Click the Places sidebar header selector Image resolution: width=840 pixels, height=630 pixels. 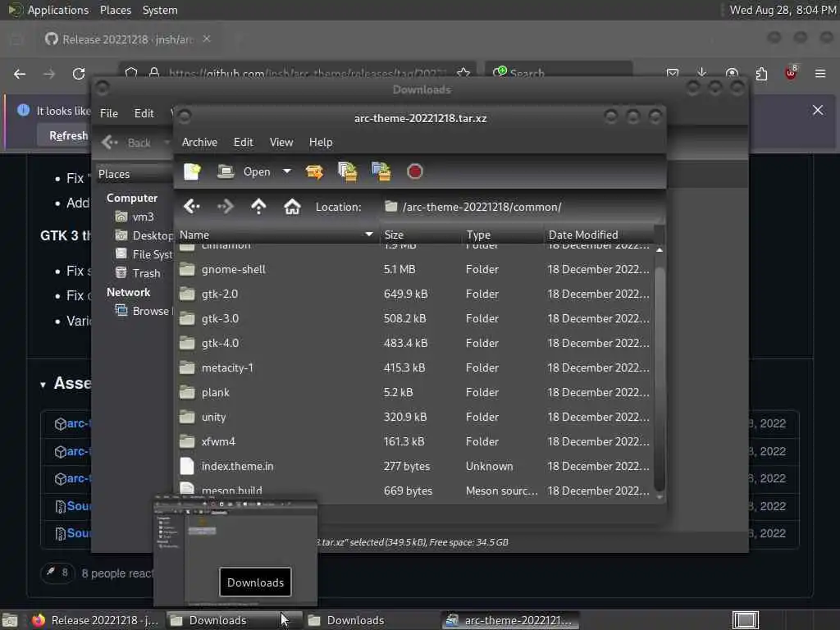[134, 174]
